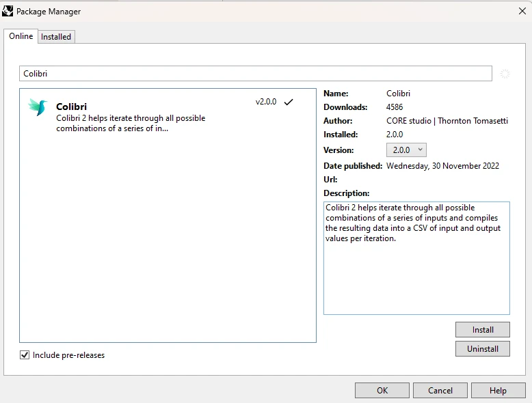The height and width of the screenshot is (403, 532).
Task: Click the date Wednesday, 30 November 2022
Action: tap(443, 166)
